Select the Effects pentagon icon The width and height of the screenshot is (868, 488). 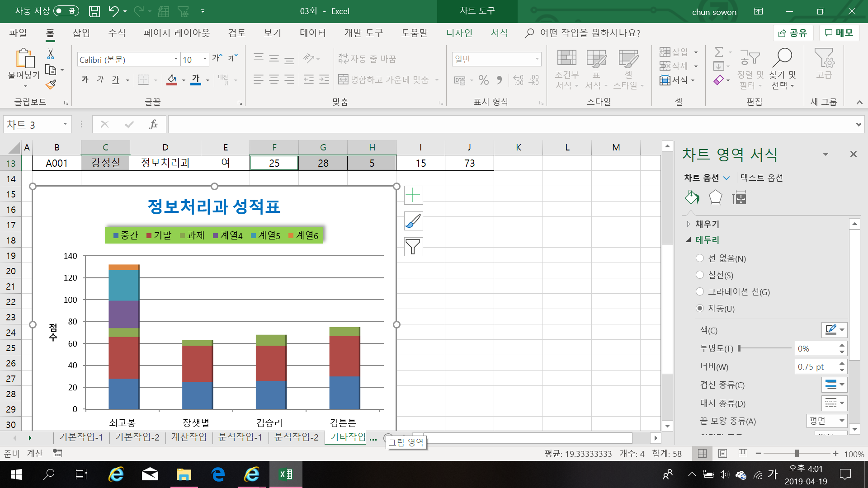(x=715, y=197)
